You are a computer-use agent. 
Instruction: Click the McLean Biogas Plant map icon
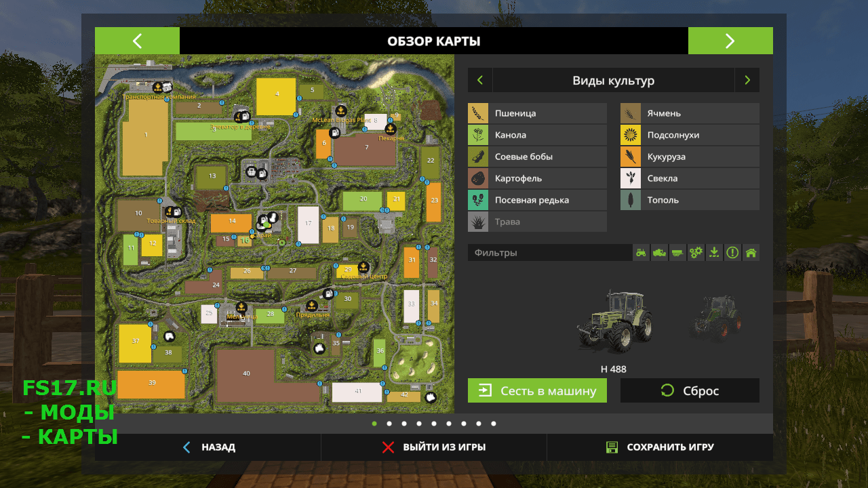click(x=341, y=110)
